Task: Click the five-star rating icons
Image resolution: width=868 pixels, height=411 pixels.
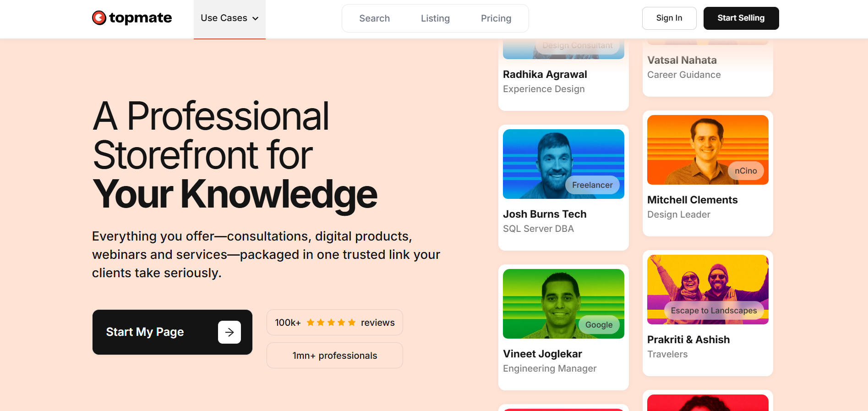Action: coord(331,323)
